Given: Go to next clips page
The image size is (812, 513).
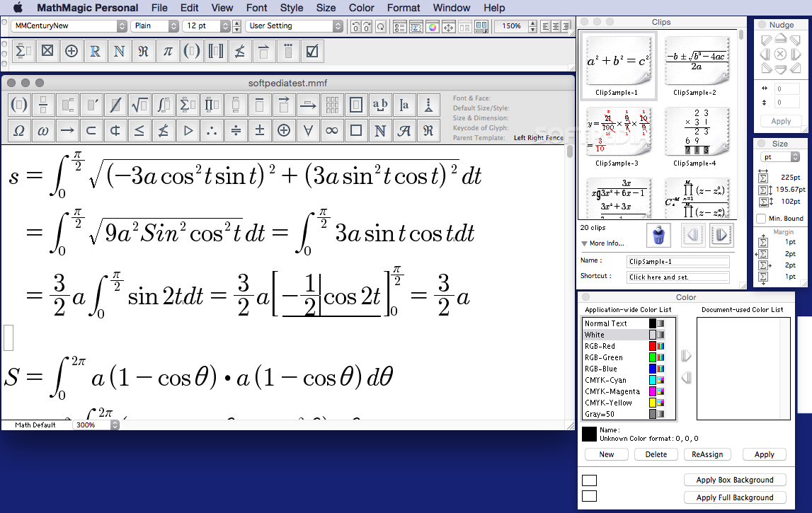Looking at the screenshot, I should [x=721, y=235].
